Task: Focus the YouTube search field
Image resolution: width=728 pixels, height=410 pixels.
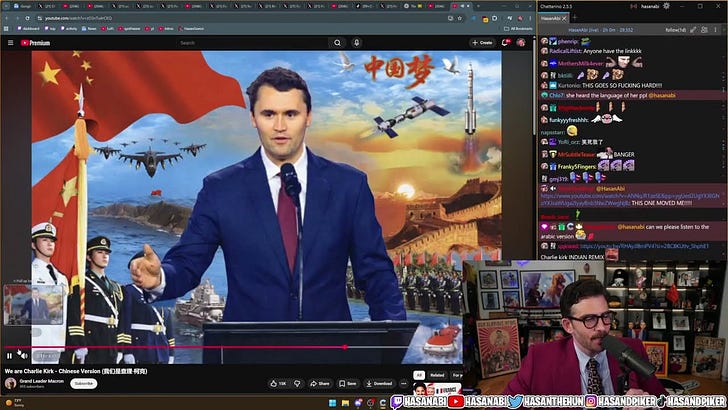Action: tap(253, 43)
